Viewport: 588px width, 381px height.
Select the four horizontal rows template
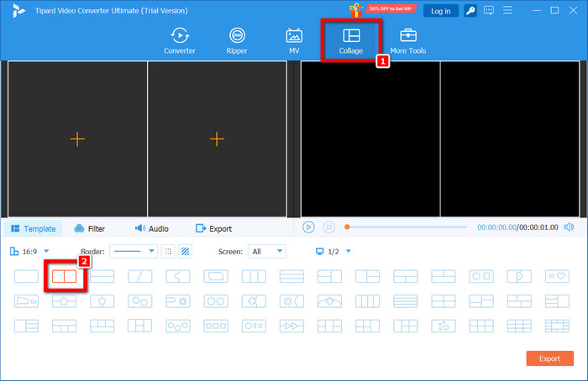tap(406, 301)
